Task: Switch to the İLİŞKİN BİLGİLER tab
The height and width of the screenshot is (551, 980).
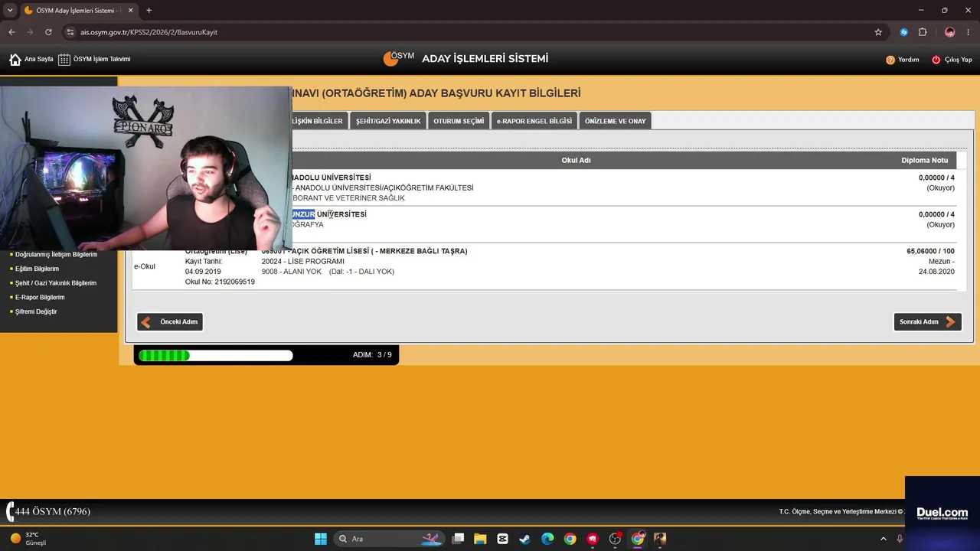Action: coord(319,121)
